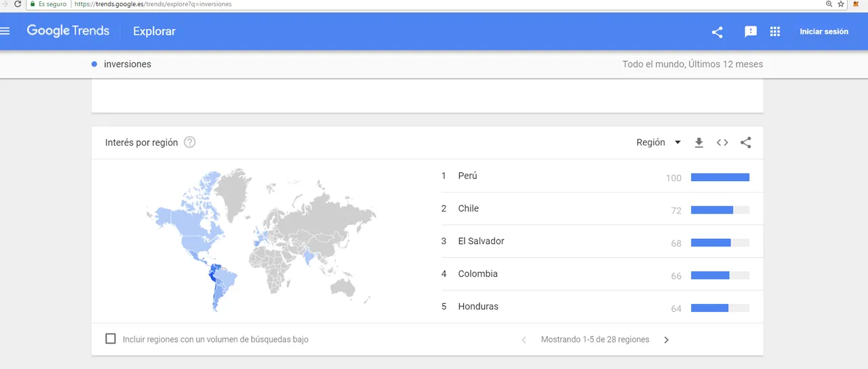Click the embed code icon
Viewport: 868px width, 369px height.
pos(722,142)
